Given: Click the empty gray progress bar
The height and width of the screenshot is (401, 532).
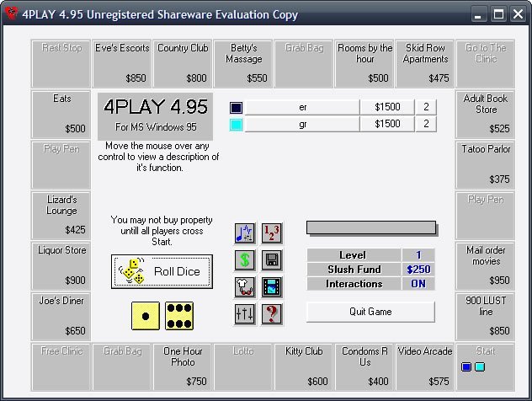Looking at the screenshot, I should (x=371, y=227).
